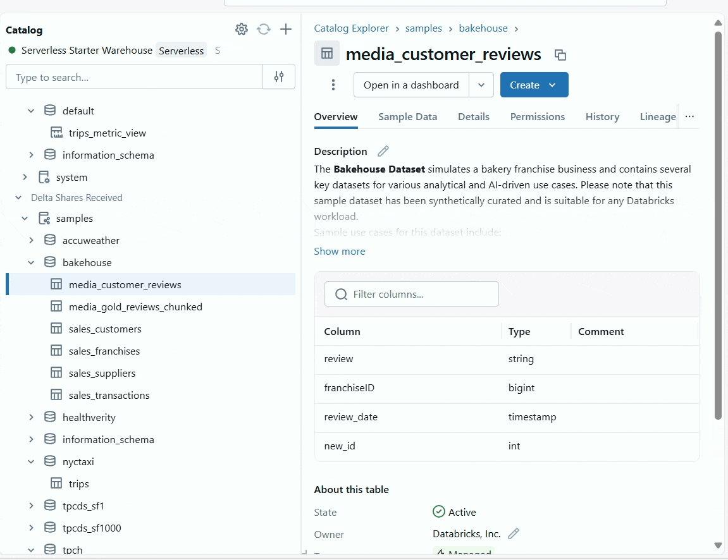This screenshot has width=728, height=560.
Task: Open the kebab menu beside dashboard button
Action: pos(333,85)
